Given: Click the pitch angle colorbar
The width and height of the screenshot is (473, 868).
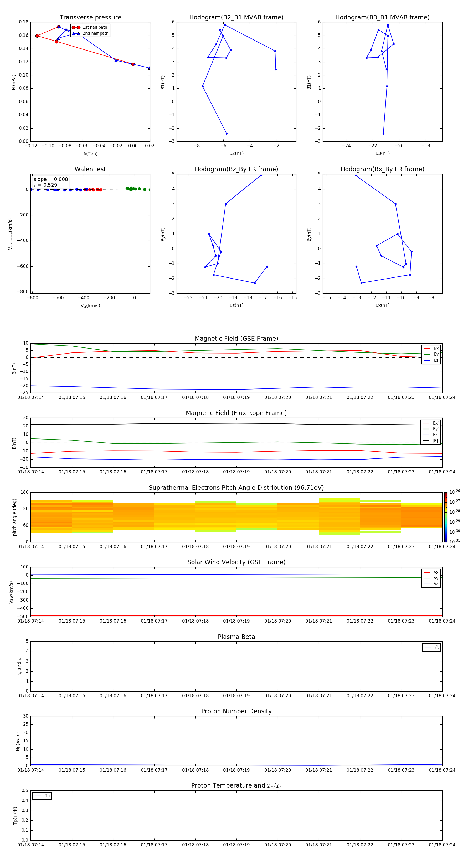Looking at the screenshot, I should [x=446, y=517].
